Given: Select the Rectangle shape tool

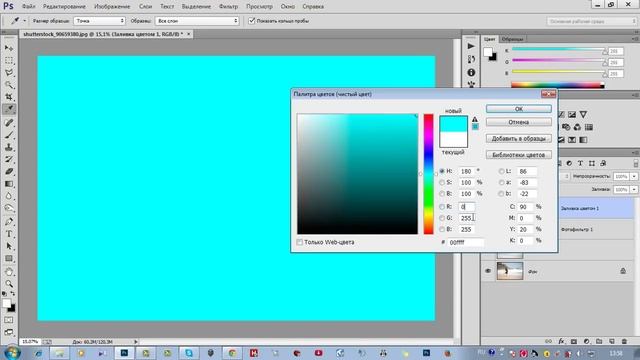Looking at the screenshot, I should tap(9, 258).
